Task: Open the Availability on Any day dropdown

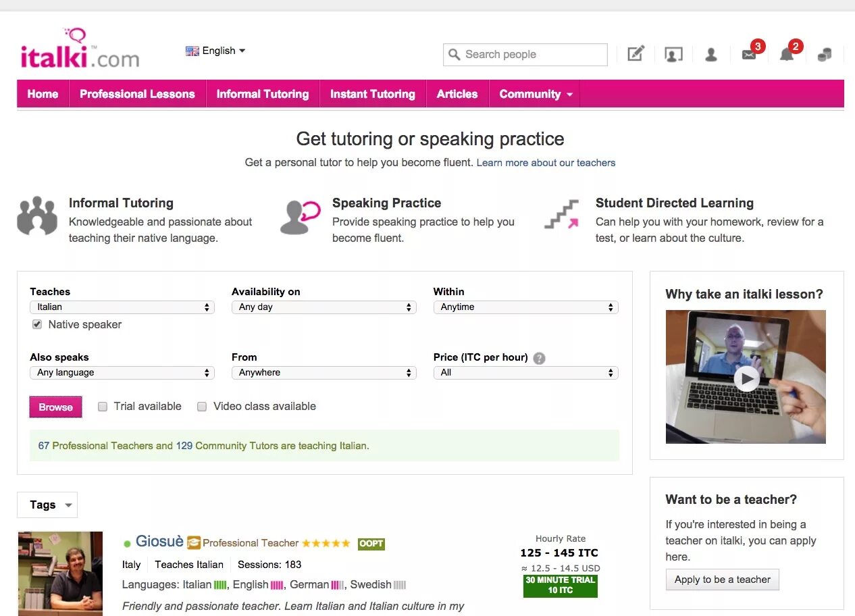Action: [323, 307]
